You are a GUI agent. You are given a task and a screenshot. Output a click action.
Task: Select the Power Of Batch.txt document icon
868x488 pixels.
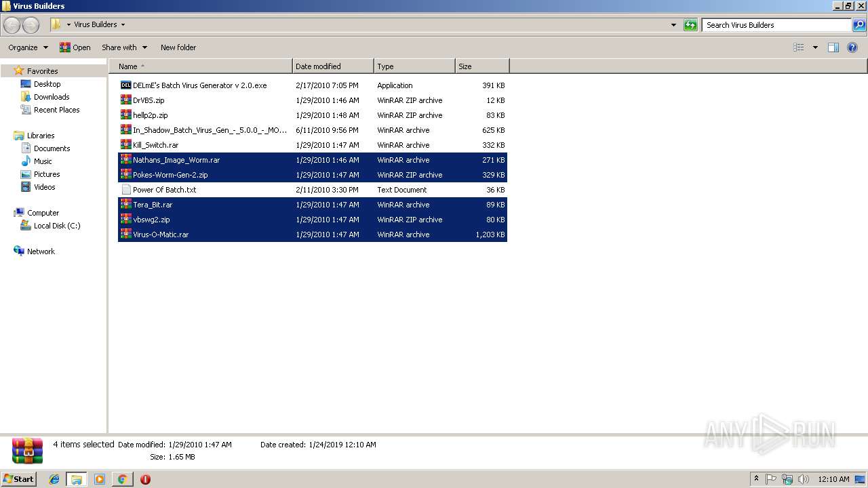click(x=125, y=190)
